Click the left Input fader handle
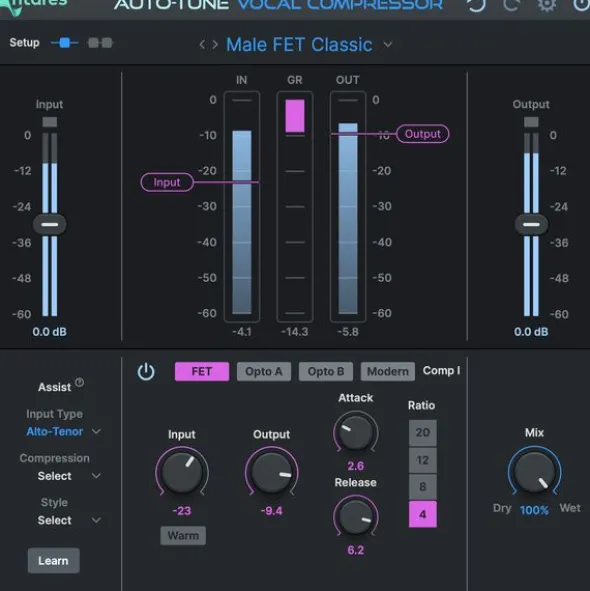Image resolution: width=590 pixels, height=591 pixels. (x=50, y=225)
